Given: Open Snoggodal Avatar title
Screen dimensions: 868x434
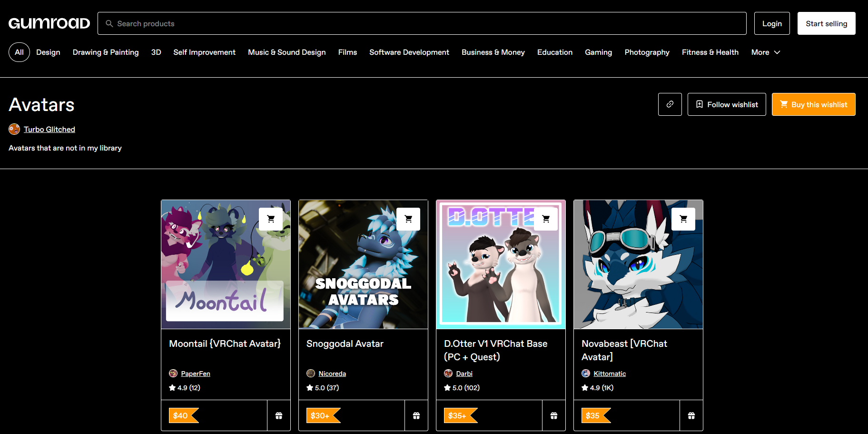Looking at the screenshot, I should point(345,343).
